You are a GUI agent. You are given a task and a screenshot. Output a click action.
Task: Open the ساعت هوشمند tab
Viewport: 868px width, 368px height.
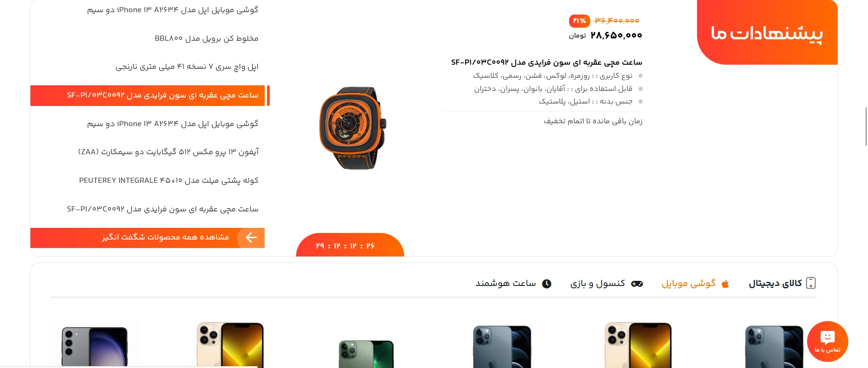click(505, 283)
